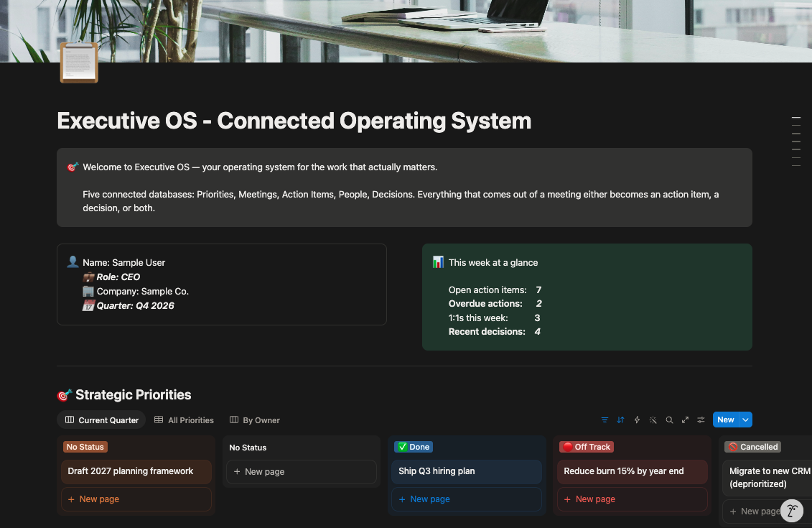Screen dimensions: 812x528
Task: Click the Open action items line
Action: pyautogui.click(x=495, y=290)
